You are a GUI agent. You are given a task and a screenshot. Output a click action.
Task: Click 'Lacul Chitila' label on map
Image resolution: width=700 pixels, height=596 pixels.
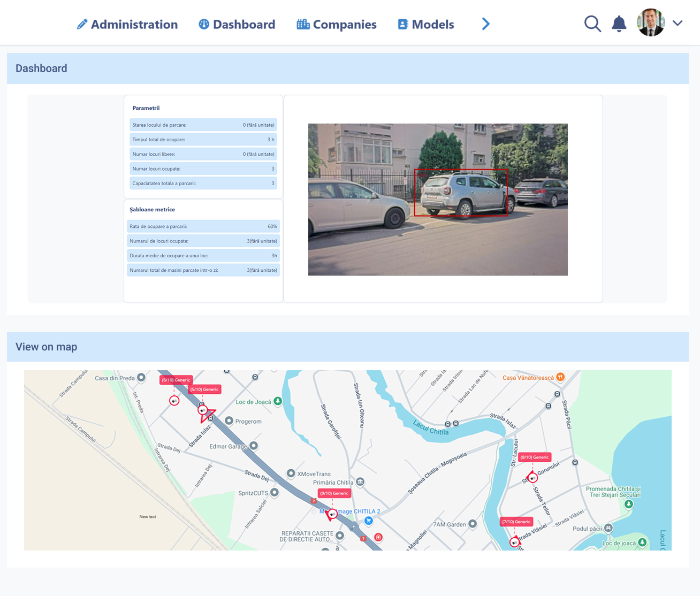[431, 427]
